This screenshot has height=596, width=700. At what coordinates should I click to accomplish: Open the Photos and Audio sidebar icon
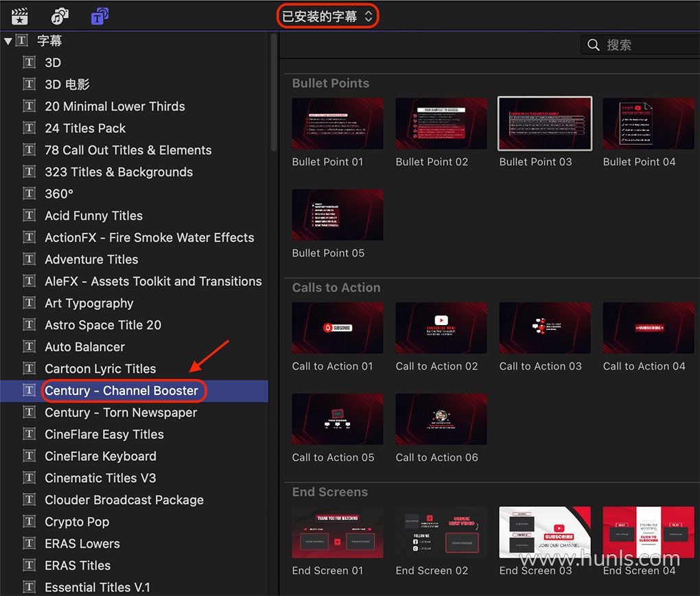(x=60, y=16)
